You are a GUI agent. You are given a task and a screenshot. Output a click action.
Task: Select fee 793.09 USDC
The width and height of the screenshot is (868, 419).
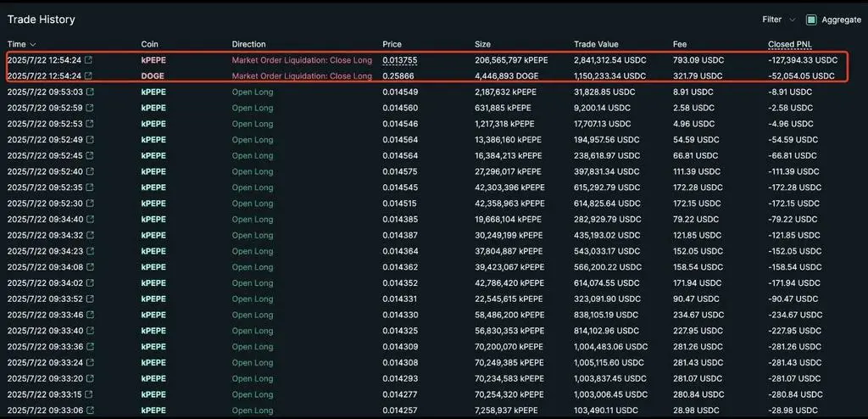tap(698, 60)
